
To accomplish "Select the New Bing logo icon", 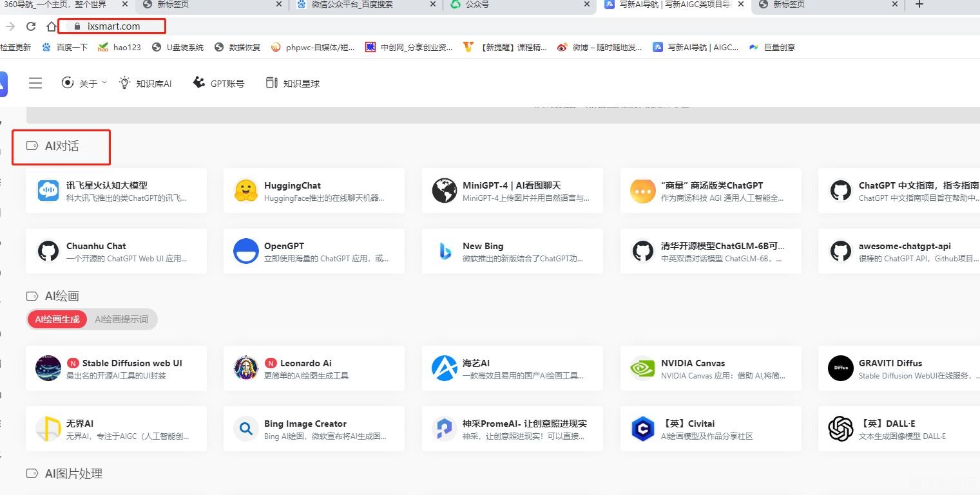I will point(444,251).
